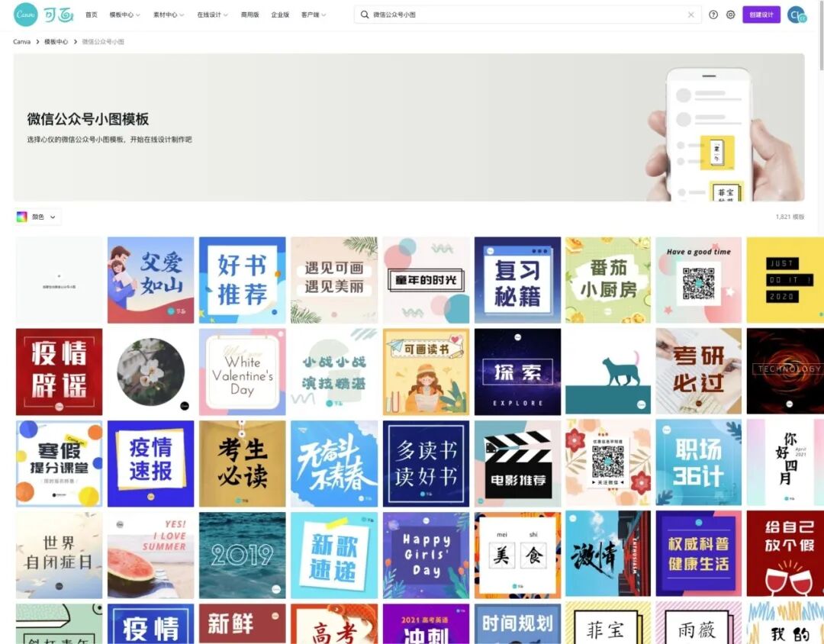Expand the 客户端 navigation dropdown
This screenshot has height=644, width=824.
click(314, 14)
